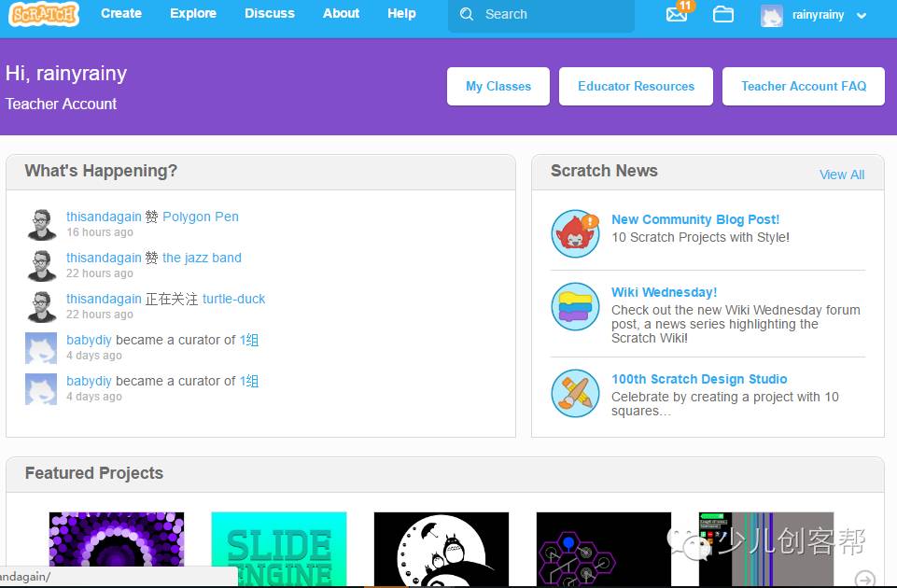Screen dimensions: 897x588
Task: Open Educator Resources
Action: [637, 87]
